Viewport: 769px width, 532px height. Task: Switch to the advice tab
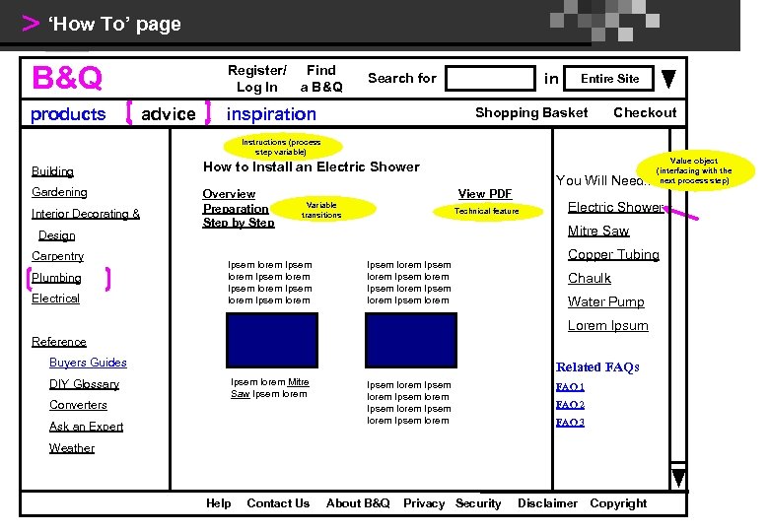[169, 114]
